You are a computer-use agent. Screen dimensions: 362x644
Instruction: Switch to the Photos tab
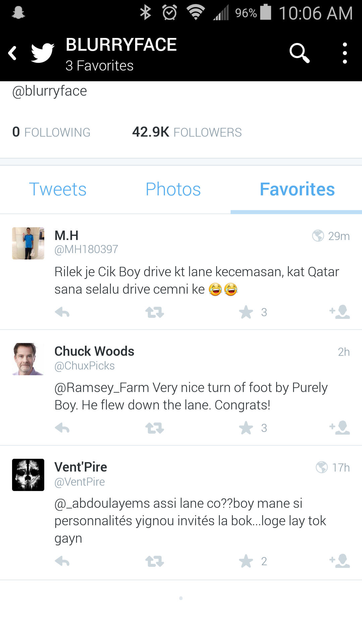point(173,189)
